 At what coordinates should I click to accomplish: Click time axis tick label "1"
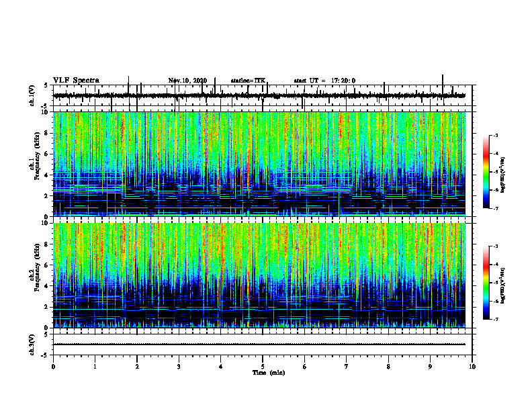[x=95, y=367]
